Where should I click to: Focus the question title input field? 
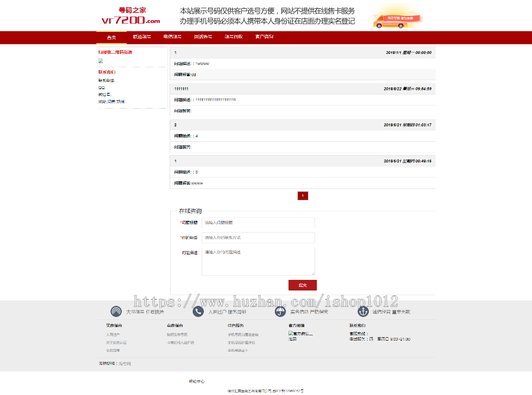258,223
